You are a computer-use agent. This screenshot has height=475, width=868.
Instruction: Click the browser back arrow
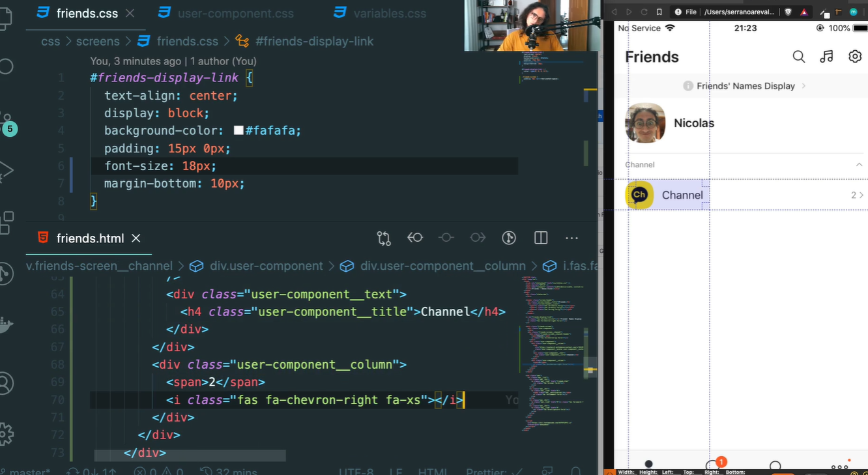pyautogui.click(x=614, y=12)
